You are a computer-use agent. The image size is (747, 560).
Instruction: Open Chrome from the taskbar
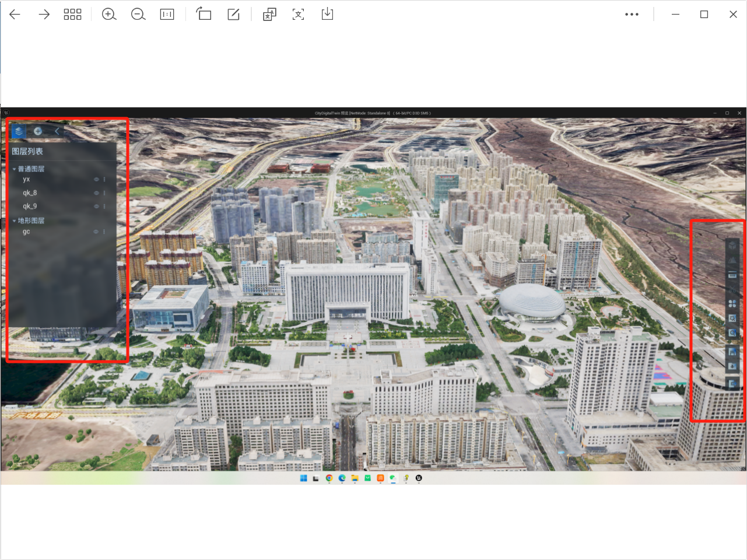pos(329,478)
